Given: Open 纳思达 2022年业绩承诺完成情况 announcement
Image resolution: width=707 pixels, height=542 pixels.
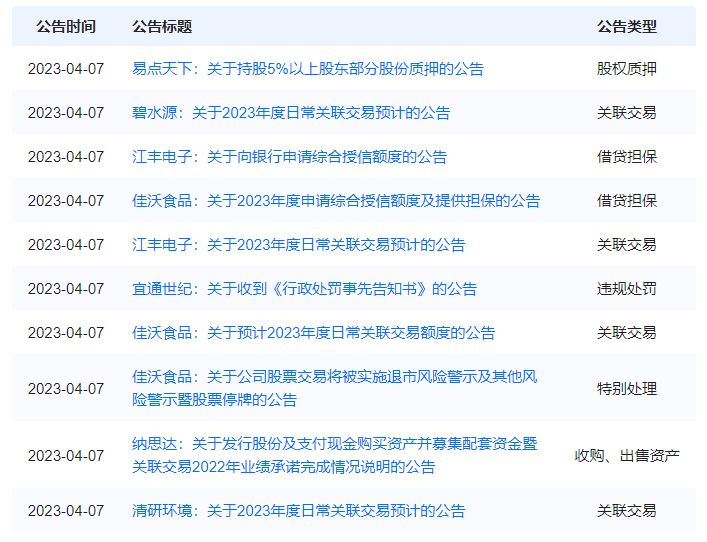Looking at the screenshot, I should click(x=335, y=455).
